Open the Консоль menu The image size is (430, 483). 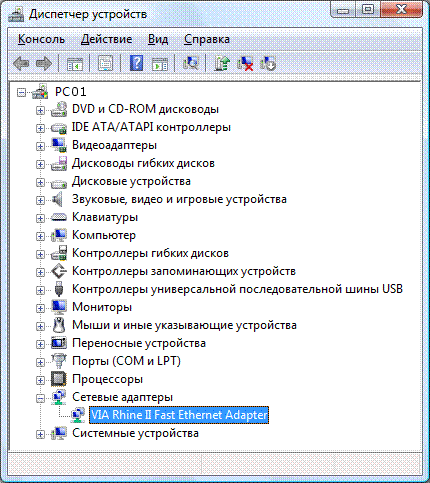41,39
